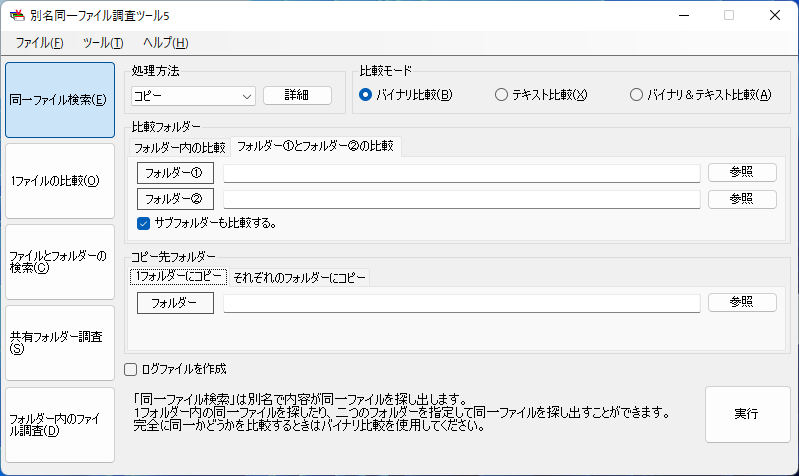The height and width of the screenshot is (476, 799).
Task: Click 参照 for copy destination folder
Action: [x=742, y=302]
